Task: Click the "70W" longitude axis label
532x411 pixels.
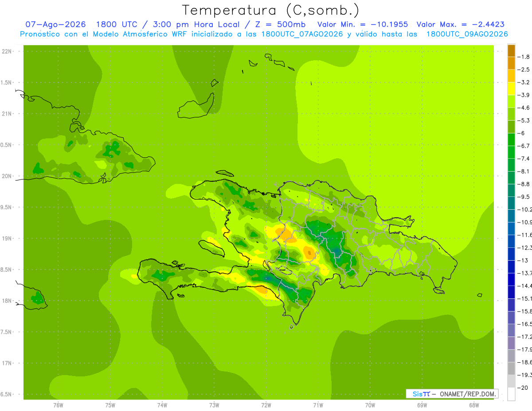Action: click(370, 405)
